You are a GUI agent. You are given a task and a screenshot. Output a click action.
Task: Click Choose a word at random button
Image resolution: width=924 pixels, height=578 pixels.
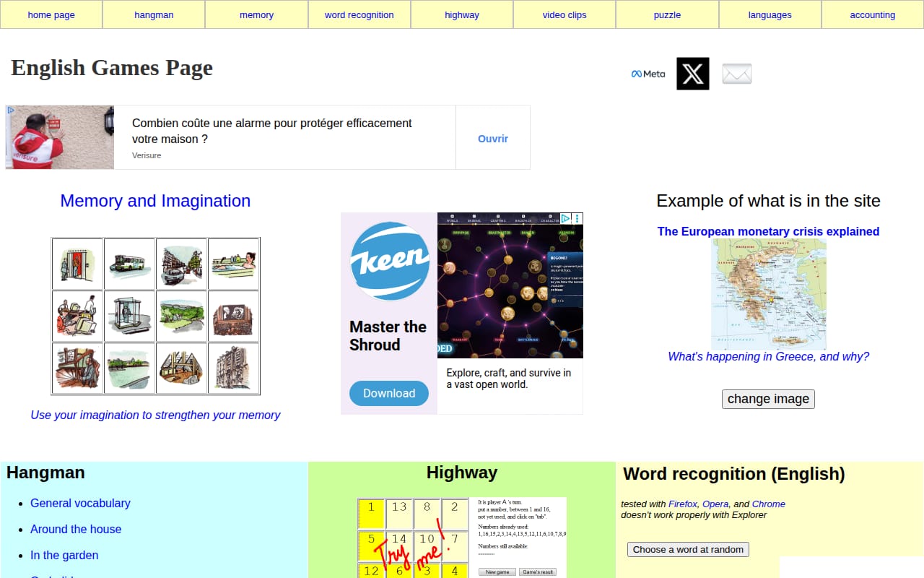pyautogui.click(x=688, y=549)
